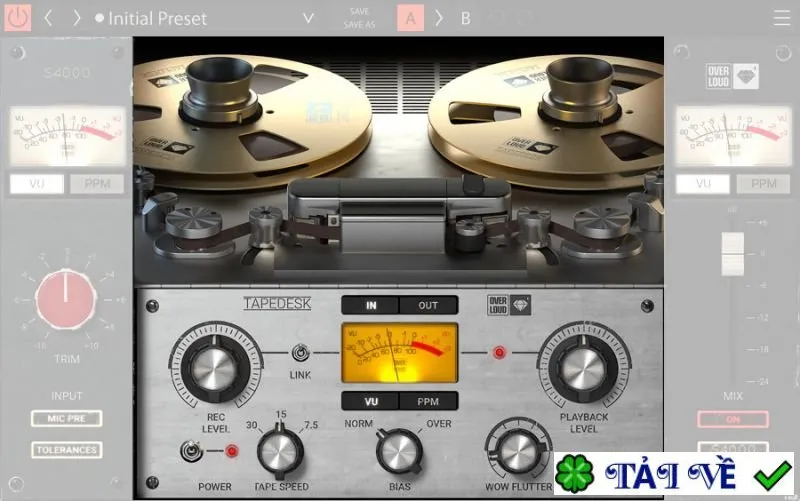Click the MIX fader handle
The height and width of the screenshot is (501, 800).
(732, 254)
